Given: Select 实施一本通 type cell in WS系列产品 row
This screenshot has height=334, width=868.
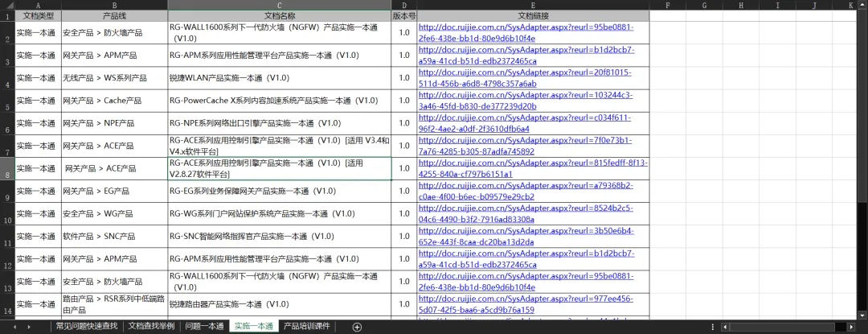Looking at the screenshot, I should click(x=38, y=78).
